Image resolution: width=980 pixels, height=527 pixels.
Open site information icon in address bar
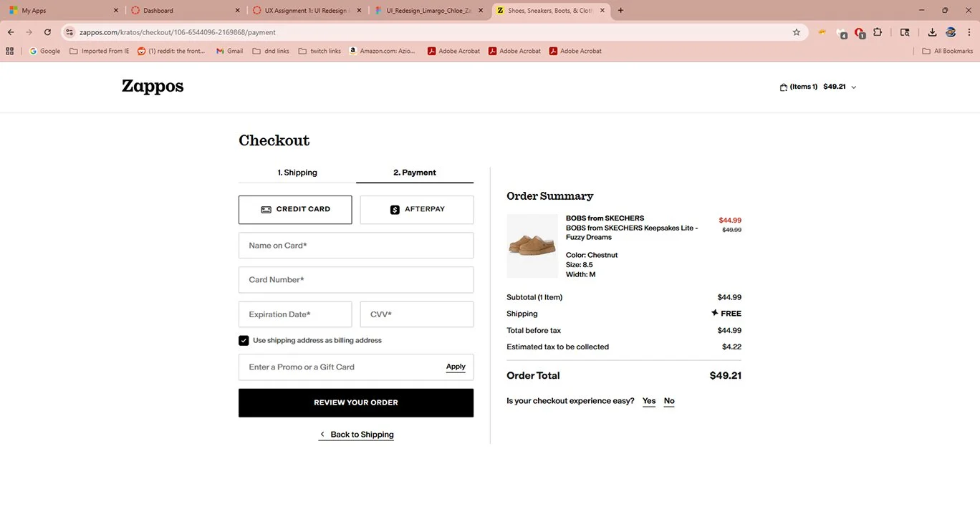click(x=69, y=32)
